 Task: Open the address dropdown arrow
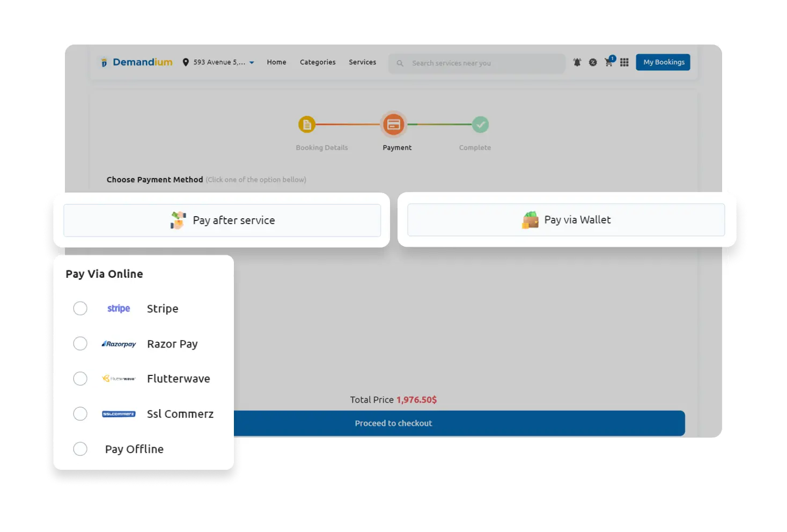pyautogui.click(x=252, y=63)
